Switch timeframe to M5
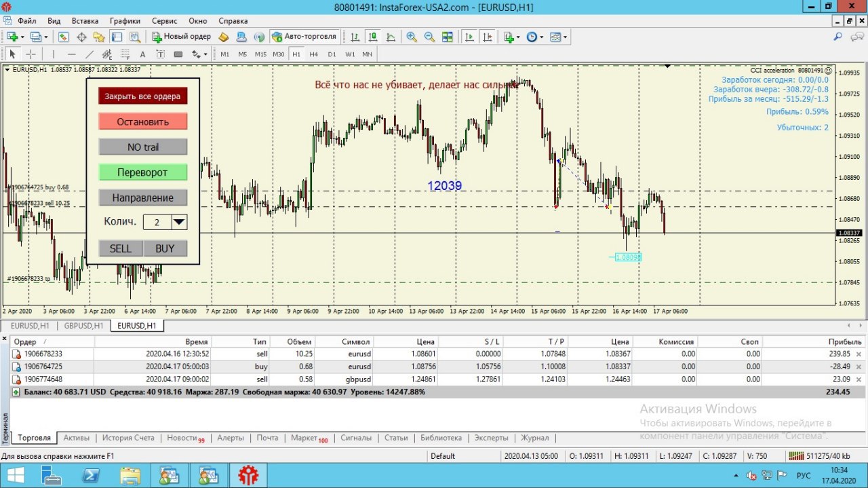The image size is (868, 488). click(242, 54)
